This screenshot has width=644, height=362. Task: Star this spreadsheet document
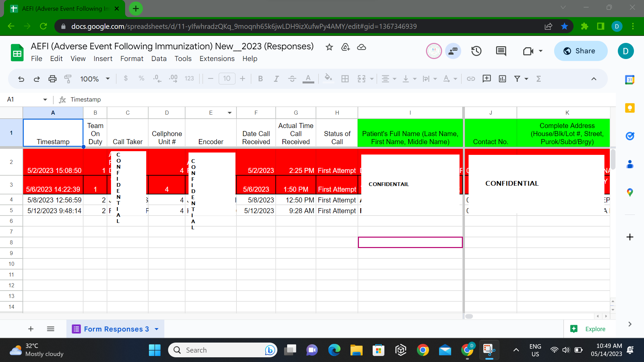point(329,47)
